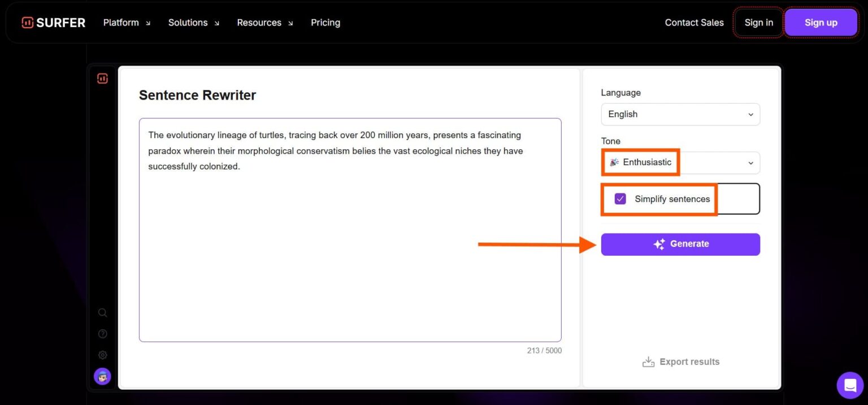Uncheck the Simplify sentences checkbox
This screenshot has height=405, width=868.
[620, 199]
